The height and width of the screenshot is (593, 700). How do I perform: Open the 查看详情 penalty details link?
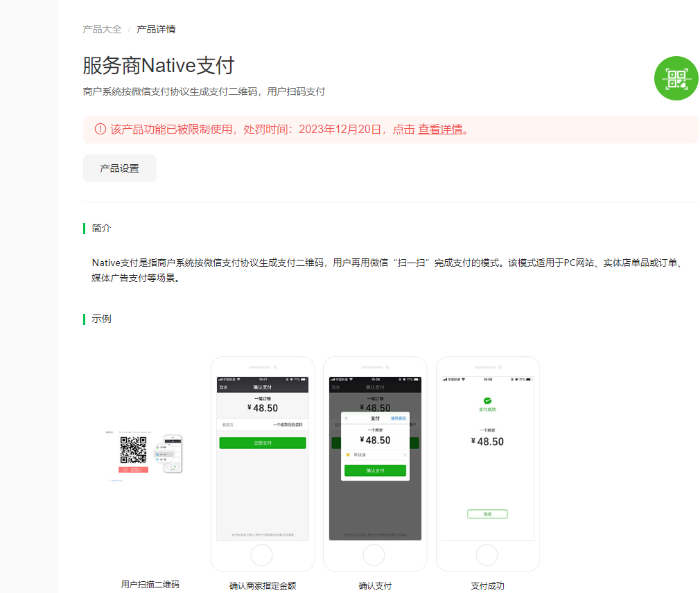click(440, 130)
